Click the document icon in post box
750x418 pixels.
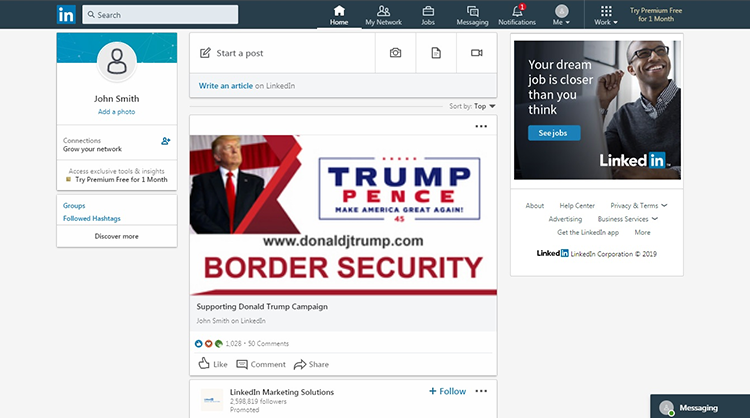coord(436,53)
